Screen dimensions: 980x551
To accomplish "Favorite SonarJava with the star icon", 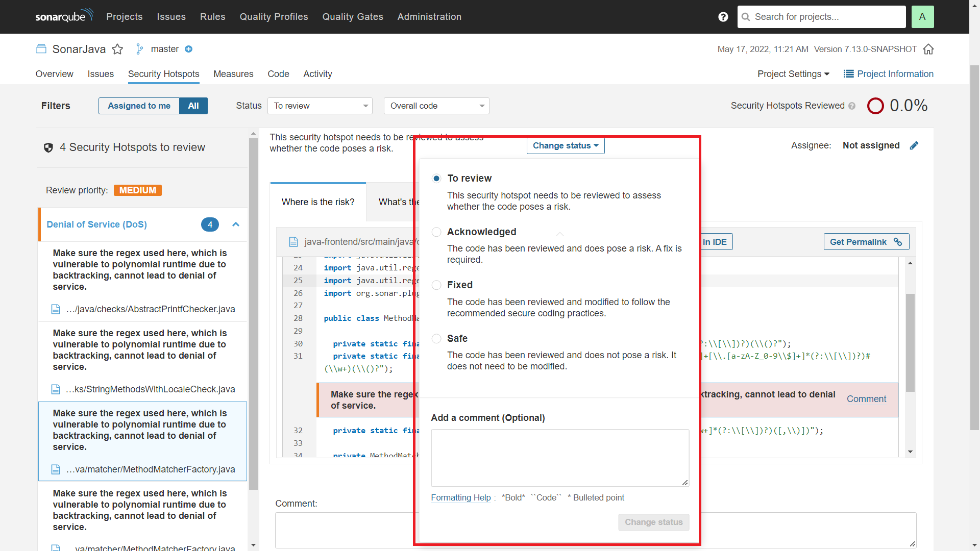I will [x=117, y=49].
